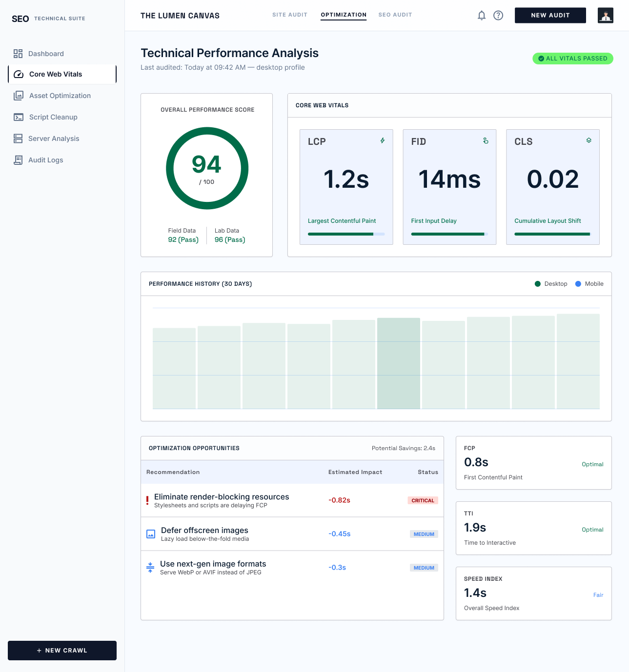
Task: Click the Dashboard grid icon in sidebar
Action: pyautogui.click(x=18, y=54)
